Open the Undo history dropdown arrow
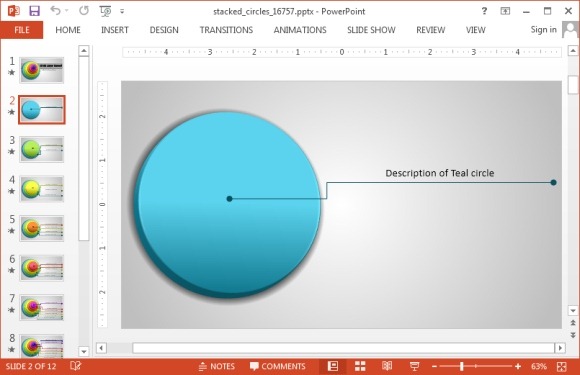This screenshot has height=375, width=580. (x=67, y=11)
